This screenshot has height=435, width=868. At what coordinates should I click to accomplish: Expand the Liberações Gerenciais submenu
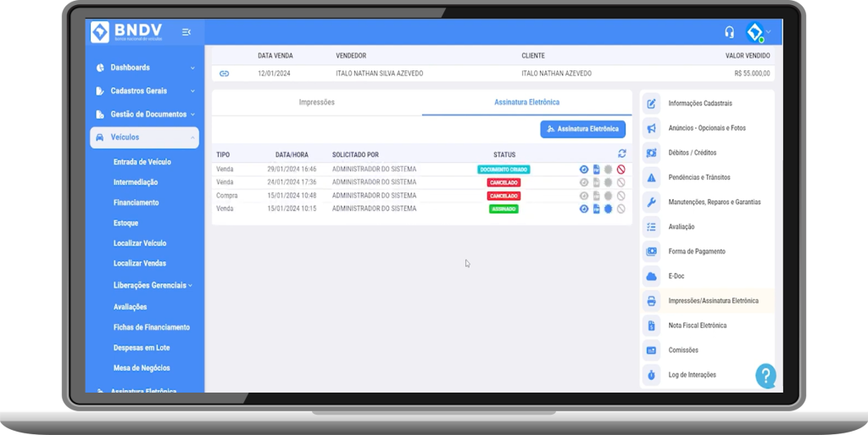(x=153, y=286)
